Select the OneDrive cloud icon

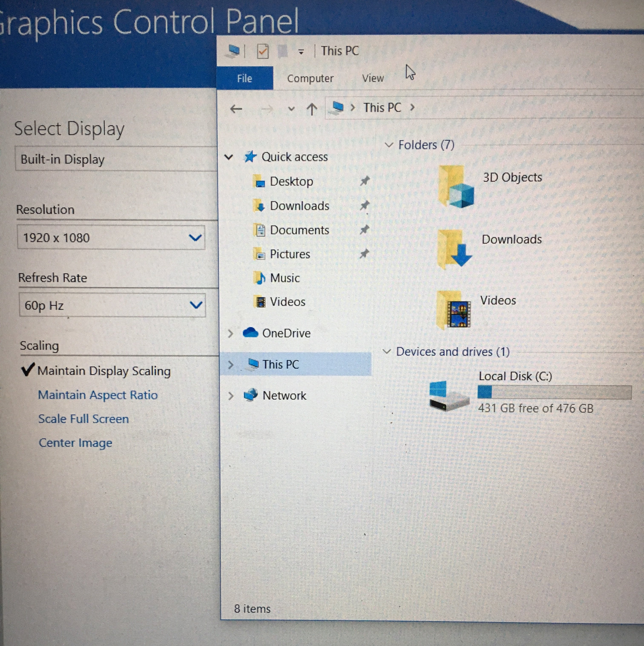[250, 333]
